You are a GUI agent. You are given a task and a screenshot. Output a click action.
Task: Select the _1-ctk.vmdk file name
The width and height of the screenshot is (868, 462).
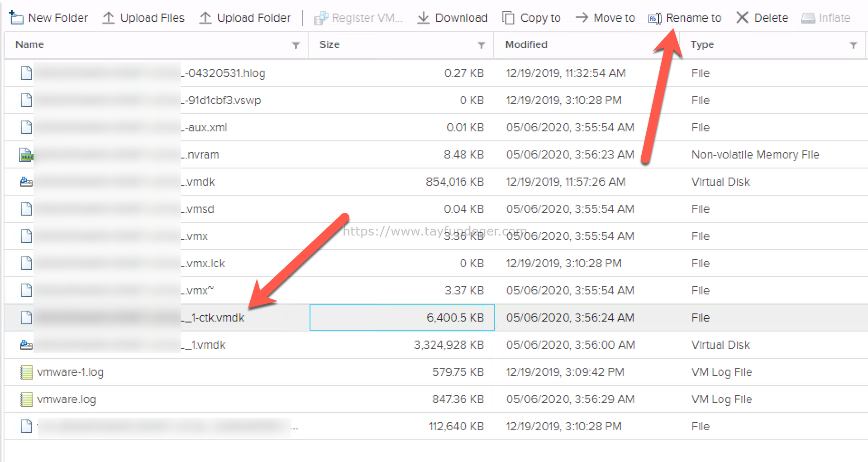tap(213, 318)
